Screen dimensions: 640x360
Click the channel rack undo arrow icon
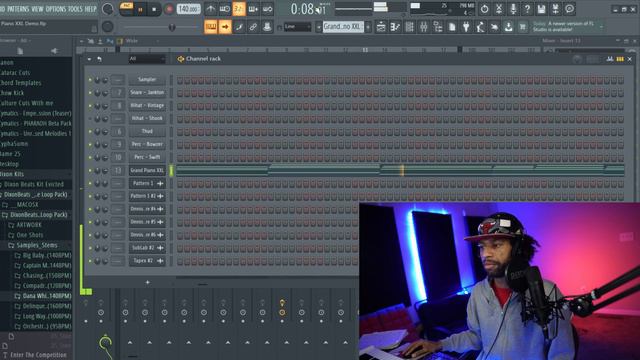tap(99, 59)
